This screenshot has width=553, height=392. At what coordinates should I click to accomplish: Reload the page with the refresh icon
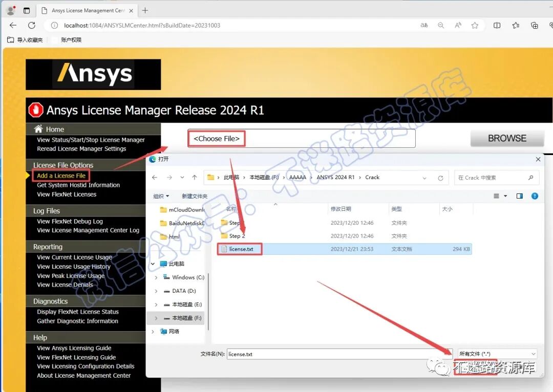click(32, 25)
